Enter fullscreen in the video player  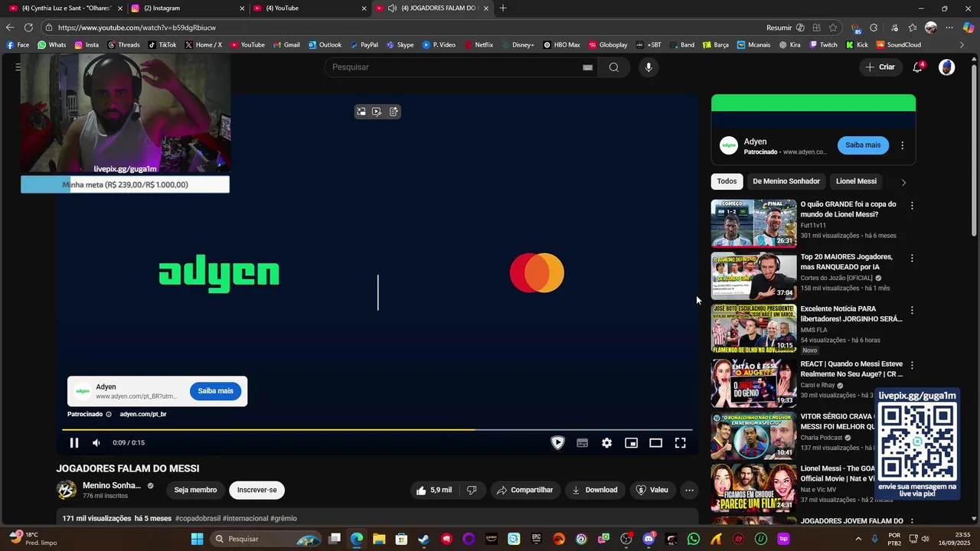680,442
